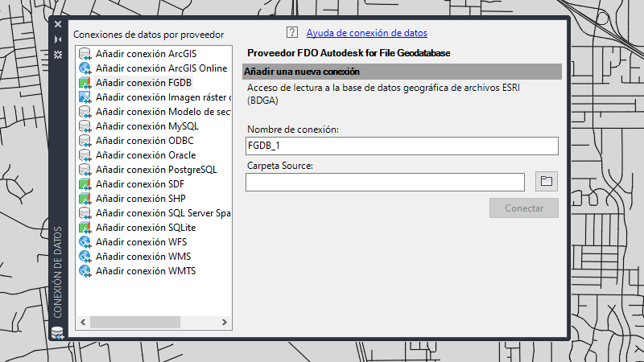
Task: Click the list's right scroll arrow
Action: coord(225,323)
